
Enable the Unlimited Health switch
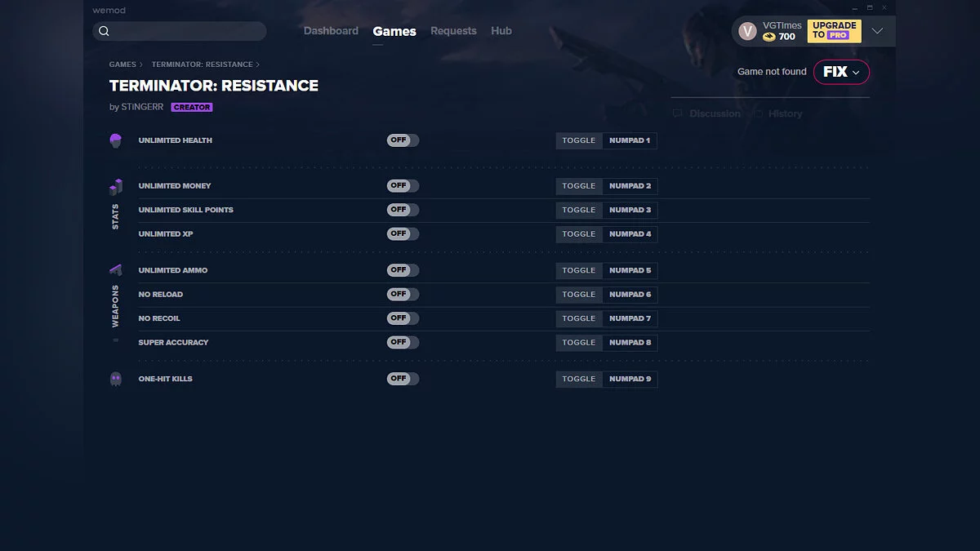[x=402, y=140]
